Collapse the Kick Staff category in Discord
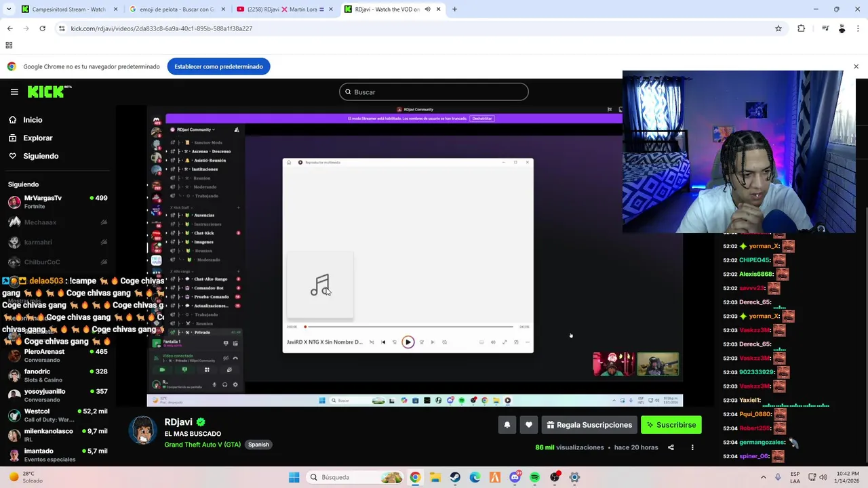The image size is (868, 488). coord(181,207)
